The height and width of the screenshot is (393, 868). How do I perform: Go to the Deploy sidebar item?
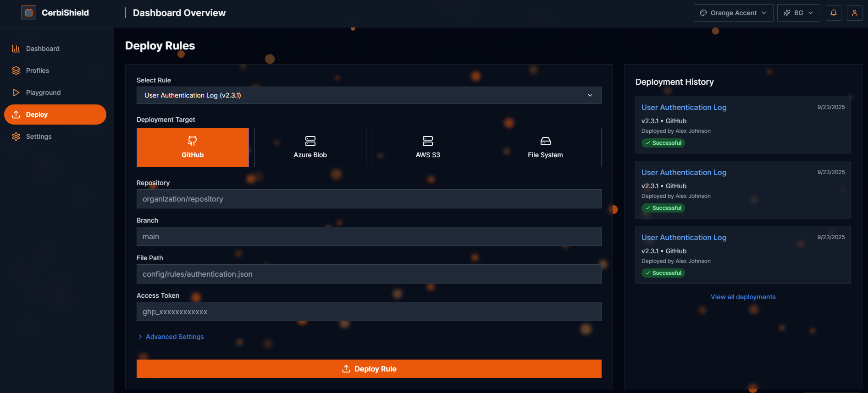click(55, 115)
